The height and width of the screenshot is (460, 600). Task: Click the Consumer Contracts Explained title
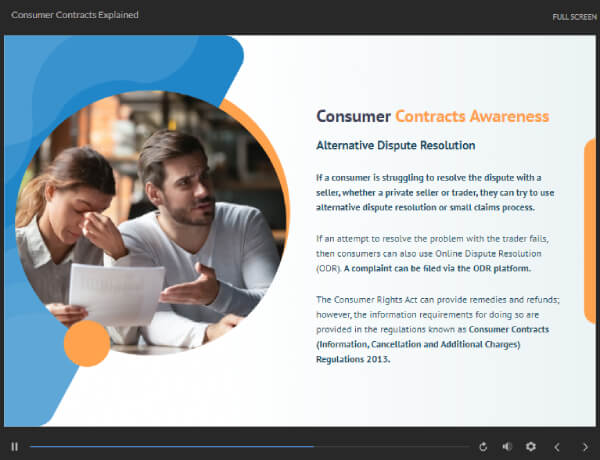[x=75, y=15]
